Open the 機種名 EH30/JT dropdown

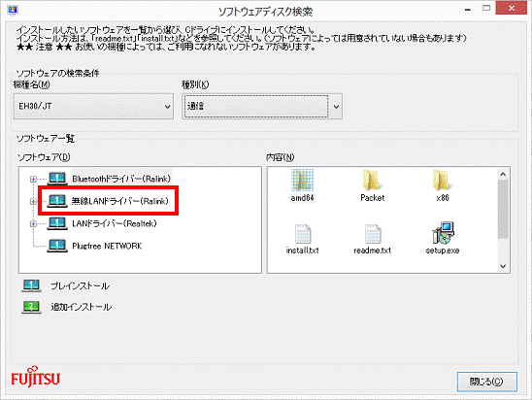point(93,106)
